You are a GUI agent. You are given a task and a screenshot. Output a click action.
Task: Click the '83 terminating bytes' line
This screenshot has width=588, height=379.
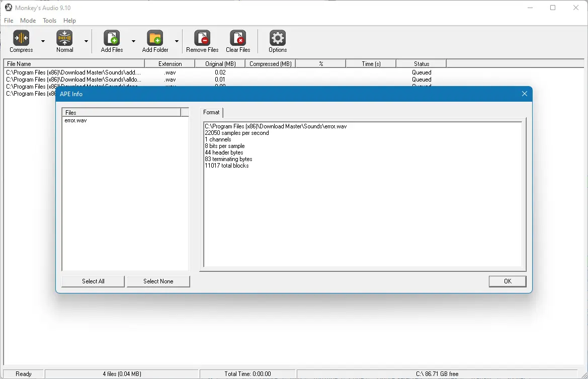click(228, 159)
